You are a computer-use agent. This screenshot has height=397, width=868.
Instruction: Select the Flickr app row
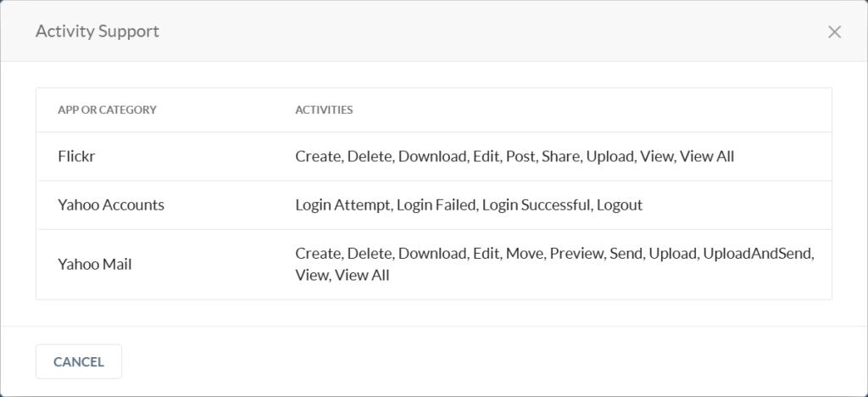tap(434, 156)
